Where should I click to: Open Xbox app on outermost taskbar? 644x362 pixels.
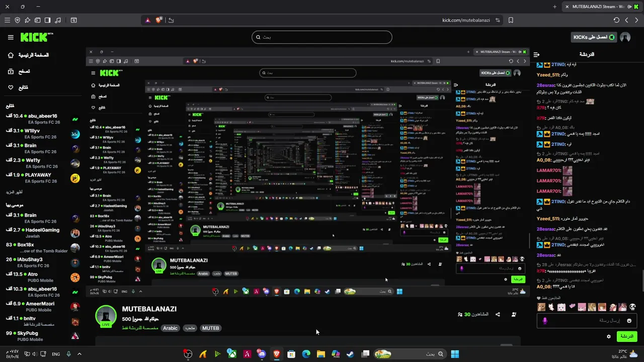(x=232, y=354)
